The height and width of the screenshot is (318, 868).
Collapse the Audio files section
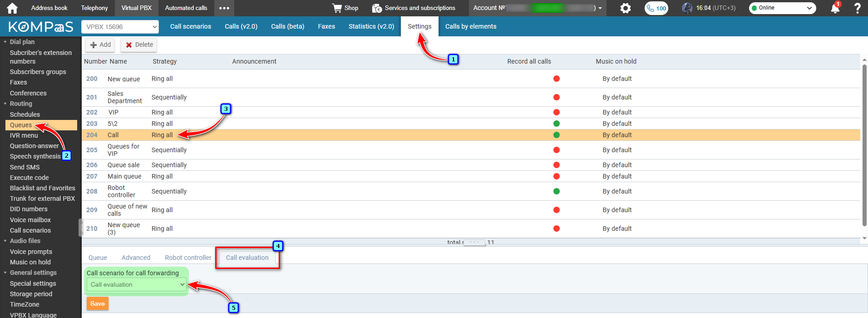point(5,241)
